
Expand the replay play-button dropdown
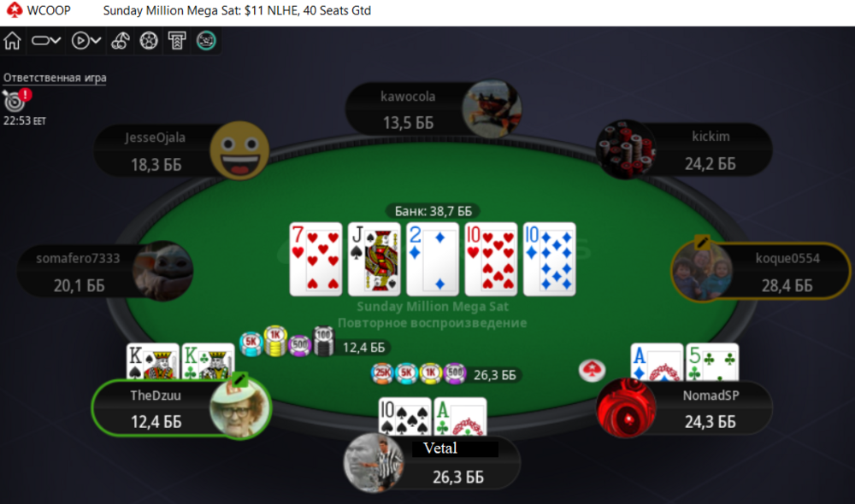(96, 40)
